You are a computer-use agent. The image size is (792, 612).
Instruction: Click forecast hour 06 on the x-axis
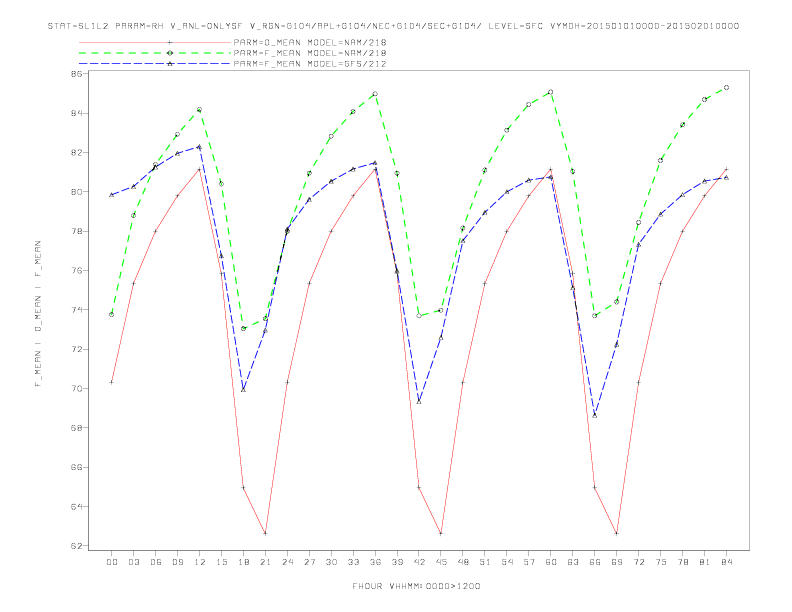click(156, 562)
